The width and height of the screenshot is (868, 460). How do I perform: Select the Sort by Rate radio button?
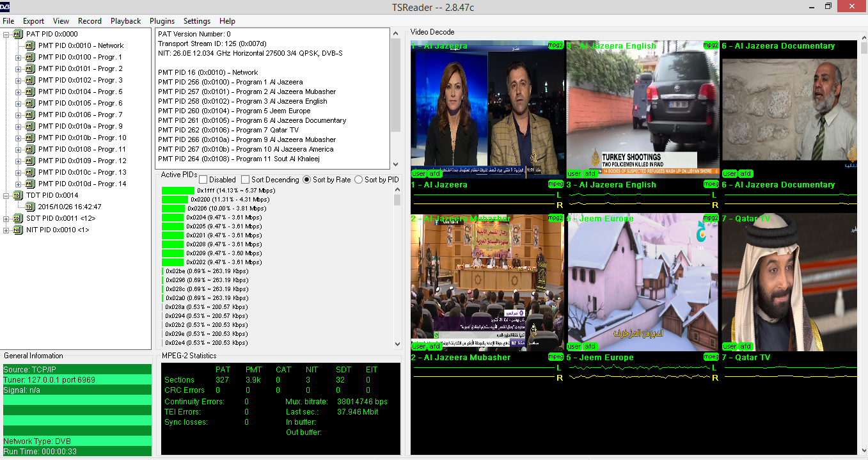coord(306,180)
